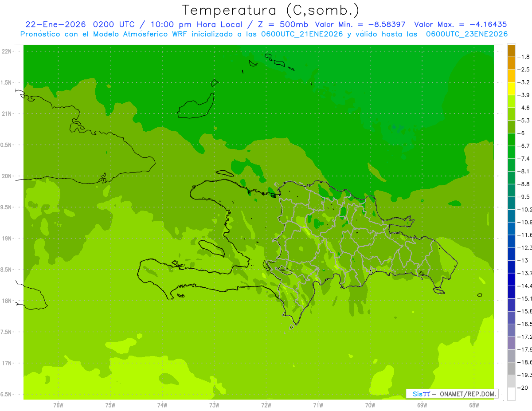Click the "-6.7" colorbar label
The image size is (532, 411).
coord(524,146)
